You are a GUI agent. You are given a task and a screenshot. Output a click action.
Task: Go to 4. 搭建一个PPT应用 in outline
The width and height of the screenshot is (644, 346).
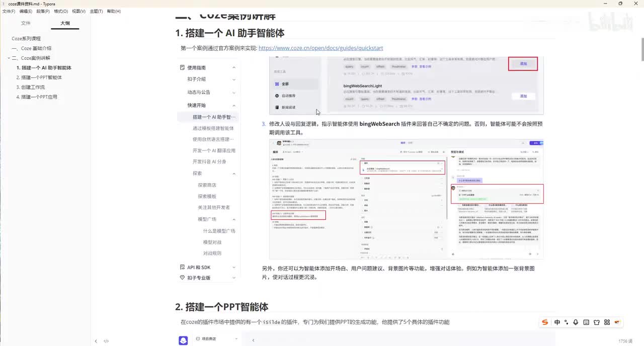point(37,97)
